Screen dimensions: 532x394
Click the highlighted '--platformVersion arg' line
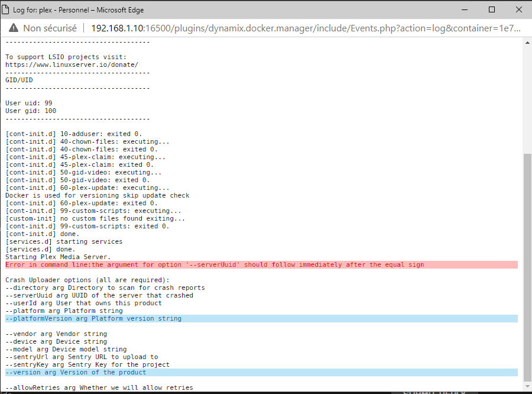[x=262, y=319]
